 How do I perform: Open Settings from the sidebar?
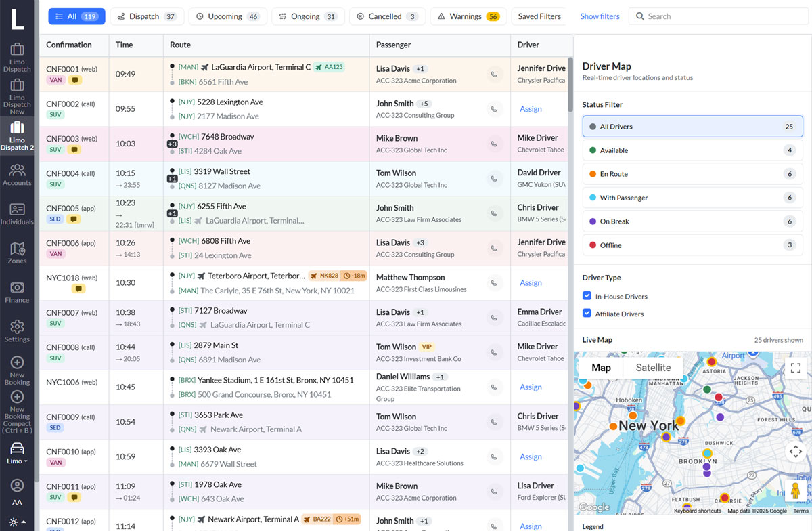[x=17, y=330]
